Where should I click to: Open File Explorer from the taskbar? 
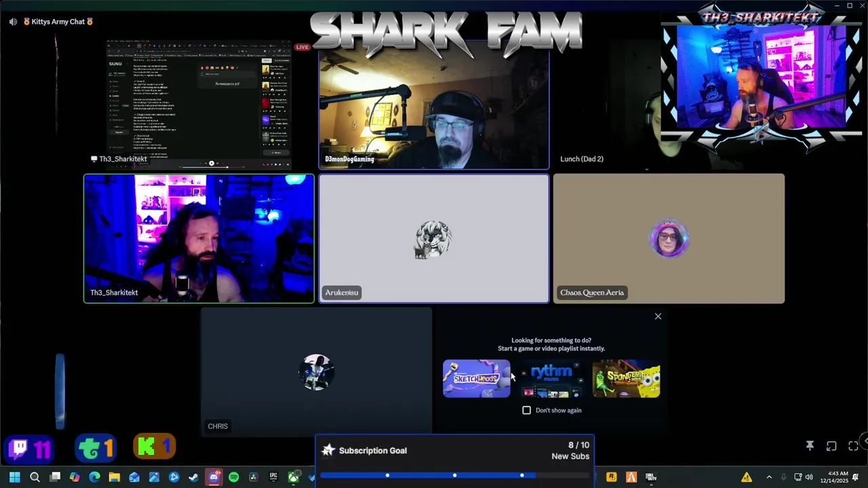[114, 477]
